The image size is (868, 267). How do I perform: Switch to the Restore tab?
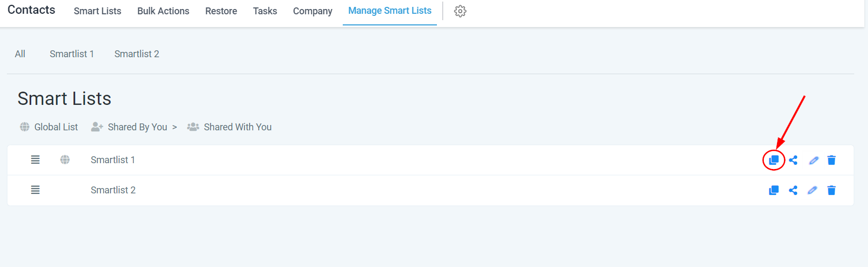click(221, 11)
